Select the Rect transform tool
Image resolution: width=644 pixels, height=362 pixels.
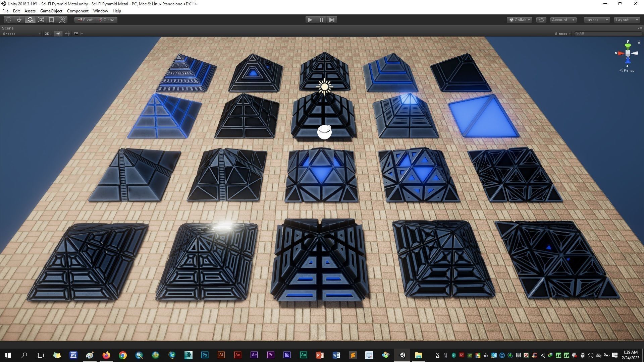[51, 20]
